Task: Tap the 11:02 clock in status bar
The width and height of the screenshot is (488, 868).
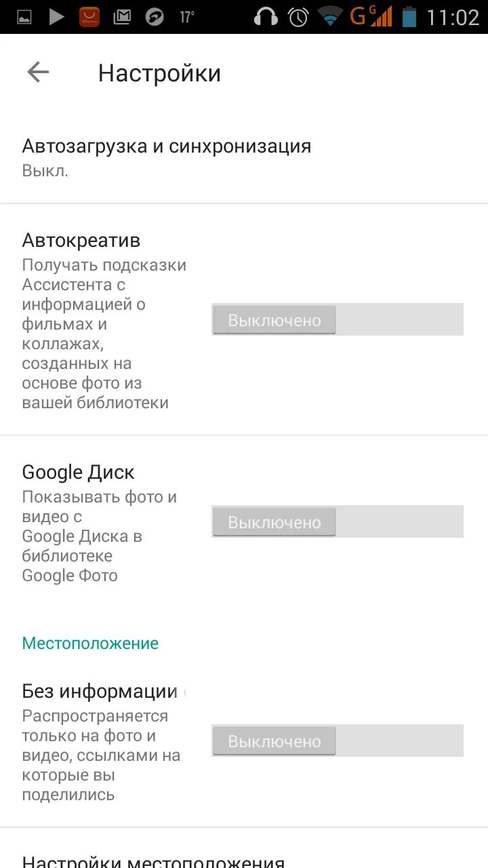Action: (x=452, y=17)
